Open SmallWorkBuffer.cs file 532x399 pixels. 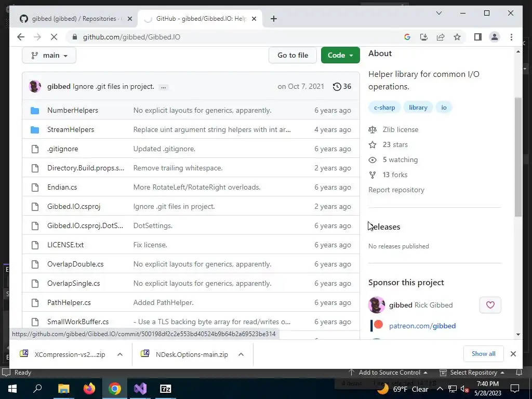pyautogui.click(x=78, y=322)
